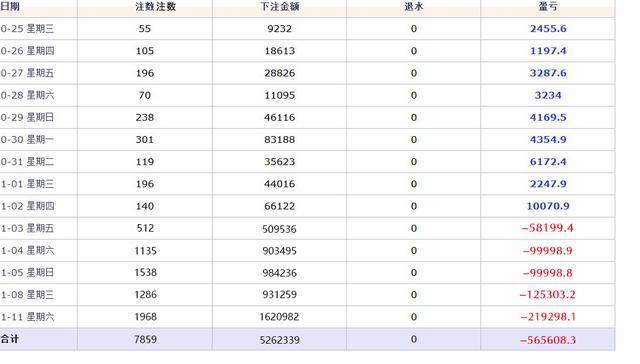The height and width of the screenshot is (364, 640).
Task: Click the profit value 3234
Action: point(548,95)
